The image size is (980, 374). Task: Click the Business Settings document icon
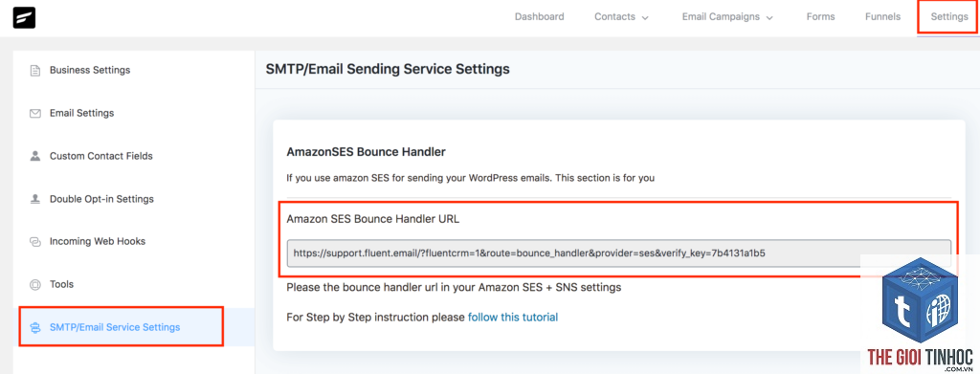click(35, 70)
